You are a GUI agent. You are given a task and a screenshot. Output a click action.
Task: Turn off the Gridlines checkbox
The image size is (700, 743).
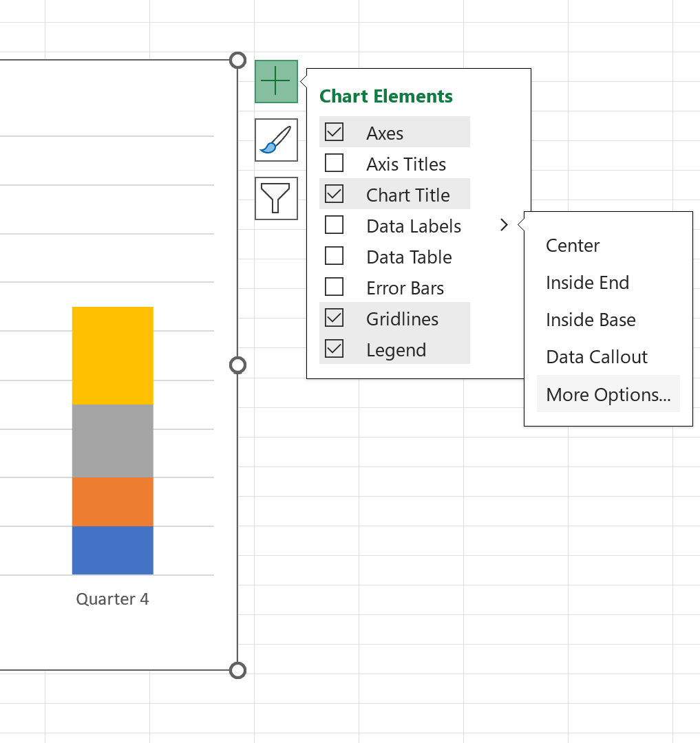[334, 318]
